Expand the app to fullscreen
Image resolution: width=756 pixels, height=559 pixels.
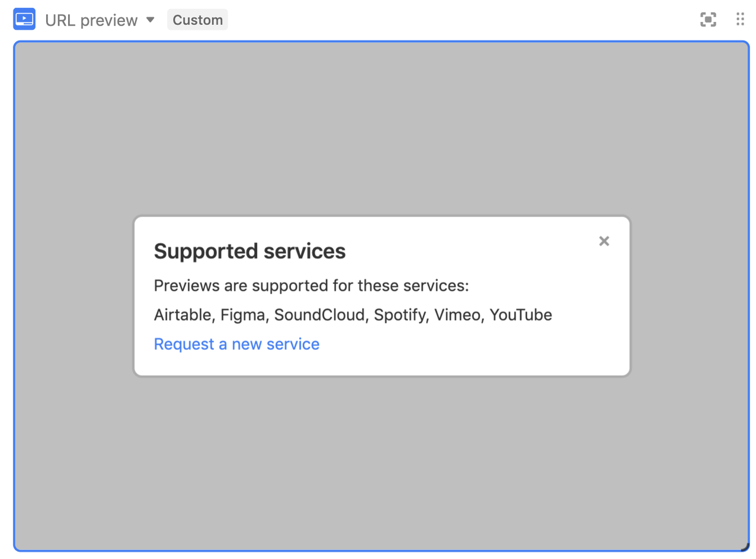pos(708,20)
